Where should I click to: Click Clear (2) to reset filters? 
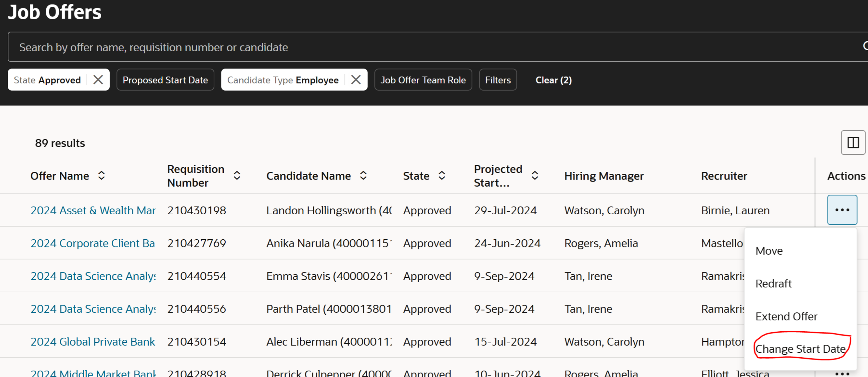pos(553,80)
